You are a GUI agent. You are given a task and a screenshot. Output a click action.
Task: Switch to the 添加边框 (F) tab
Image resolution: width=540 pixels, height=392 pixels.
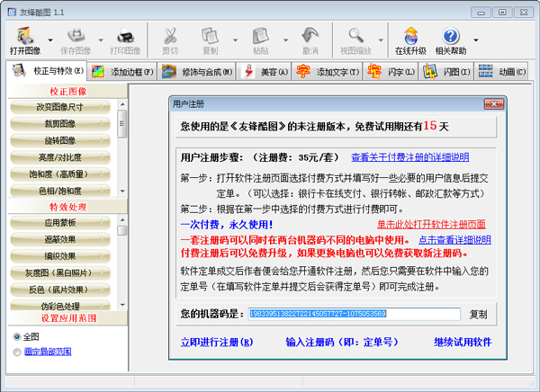122,72
